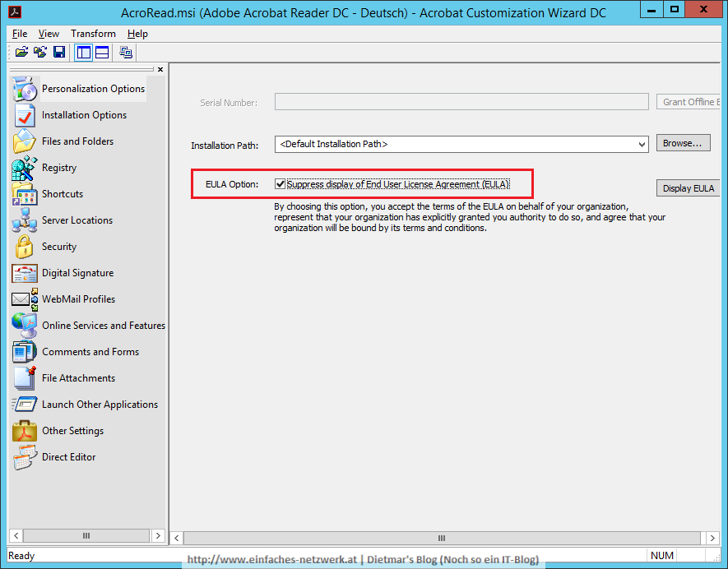The height and width of the screenshot is (569, 728).
Task: Select Security label in sidebar
Action: click(x=59, y=247)
